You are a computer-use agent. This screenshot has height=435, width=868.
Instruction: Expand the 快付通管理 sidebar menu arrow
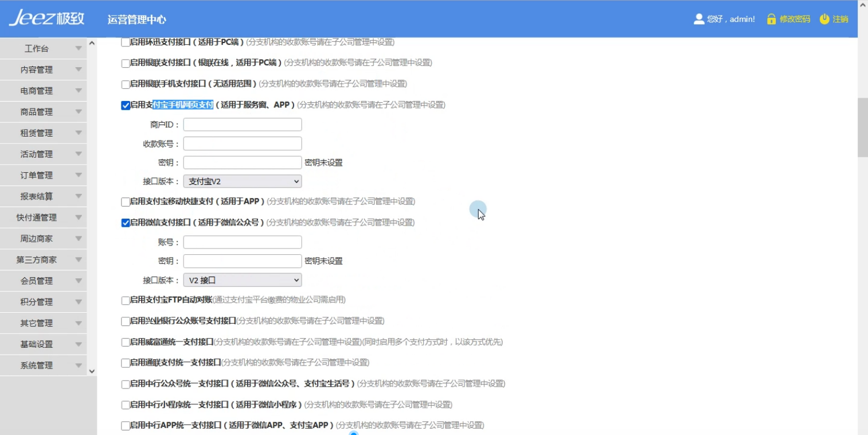(x=79, y=218)
